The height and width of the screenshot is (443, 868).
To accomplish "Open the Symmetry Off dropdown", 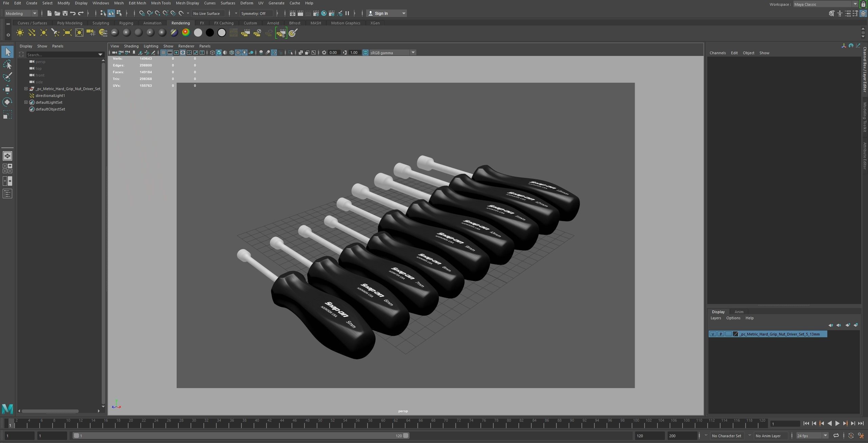I will pyautogui.click(x=257, y=13).
